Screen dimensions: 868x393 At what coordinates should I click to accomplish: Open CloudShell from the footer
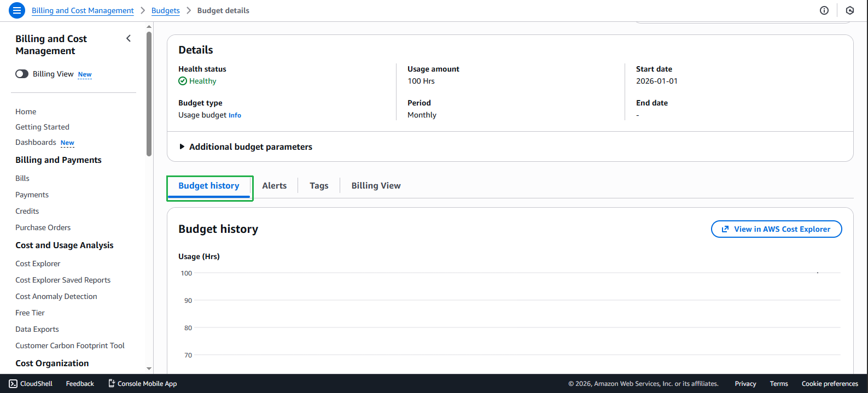pyautogui.click(x=31, y=384)
